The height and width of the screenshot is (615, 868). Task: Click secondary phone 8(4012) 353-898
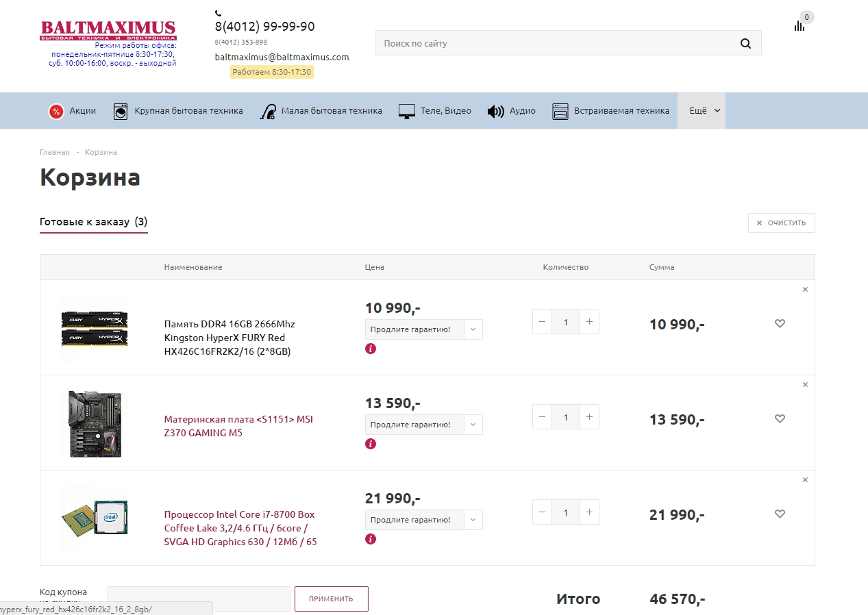(x=241, y=42)
